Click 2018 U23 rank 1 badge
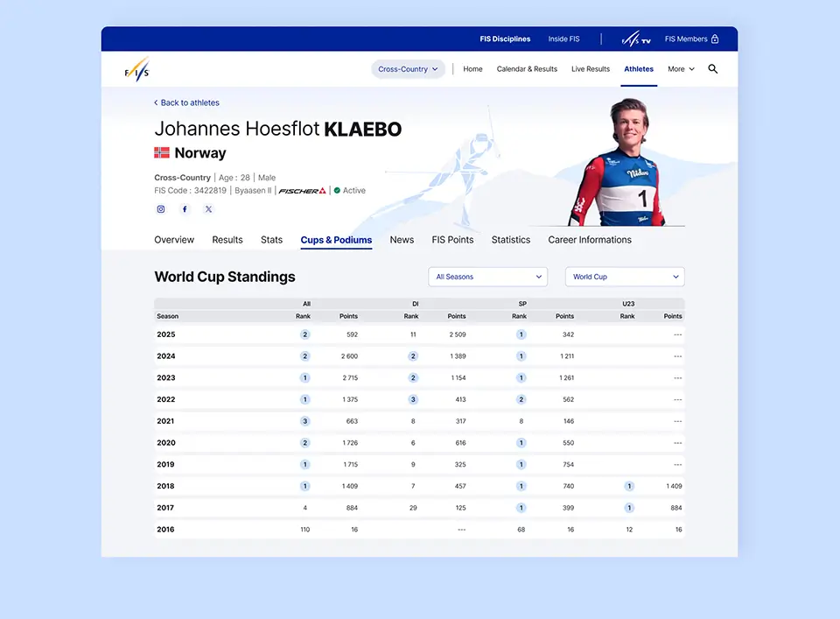 [629, 486]
